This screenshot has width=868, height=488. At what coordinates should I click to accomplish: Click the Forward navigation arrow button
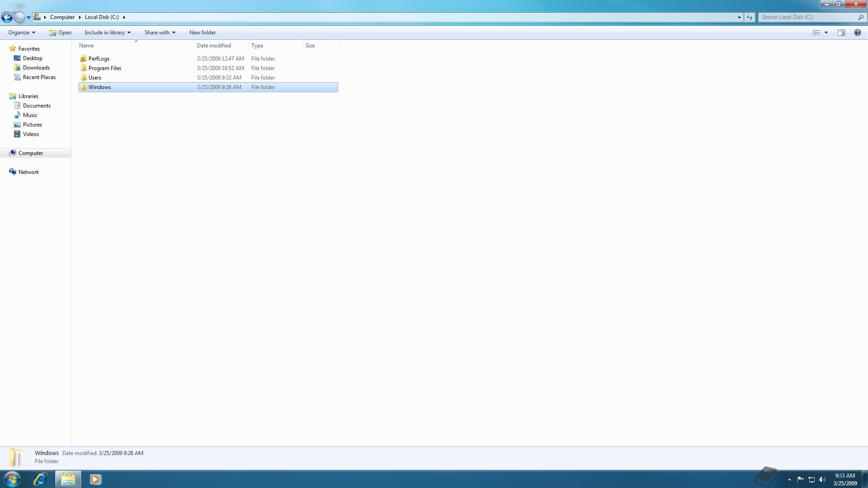(x=19, y=17)
